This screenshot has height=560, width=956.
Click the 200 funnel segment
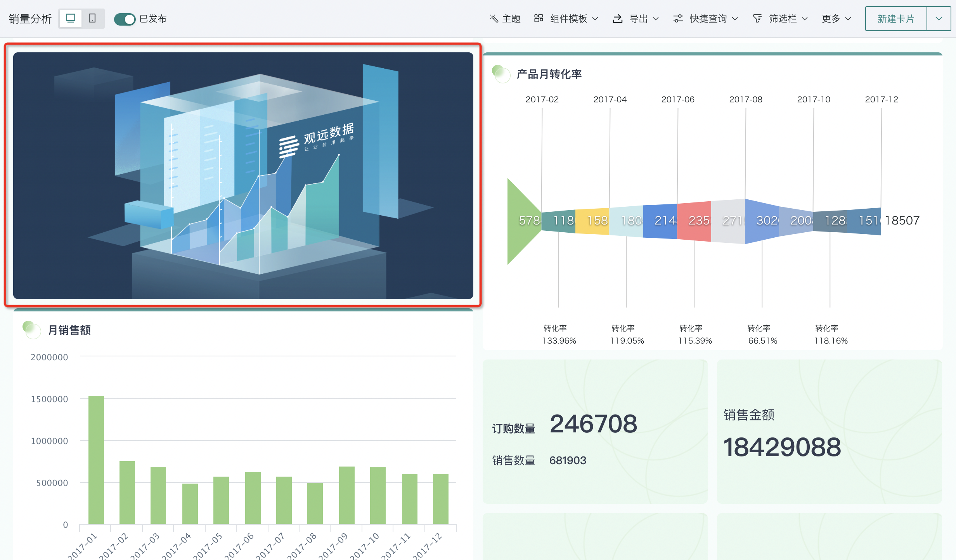(796, 221)
